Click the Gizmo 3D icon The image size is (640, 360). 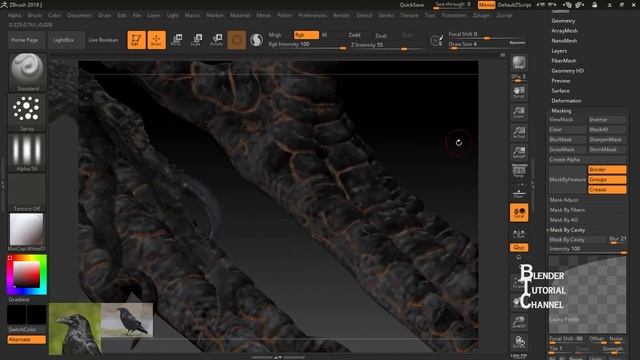237,40
